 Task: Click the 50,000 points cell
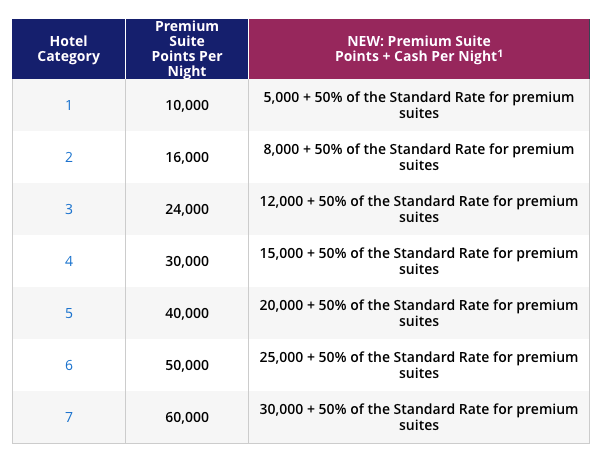pyautogui.click(x=187, y=365)
